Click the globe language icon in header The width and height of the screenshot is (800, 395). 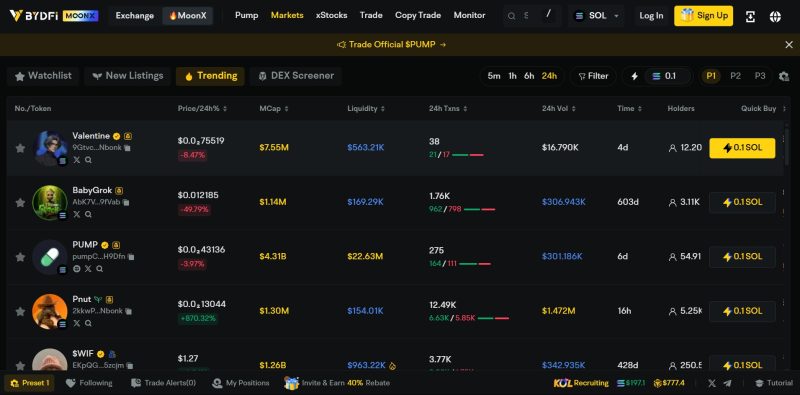775,16
